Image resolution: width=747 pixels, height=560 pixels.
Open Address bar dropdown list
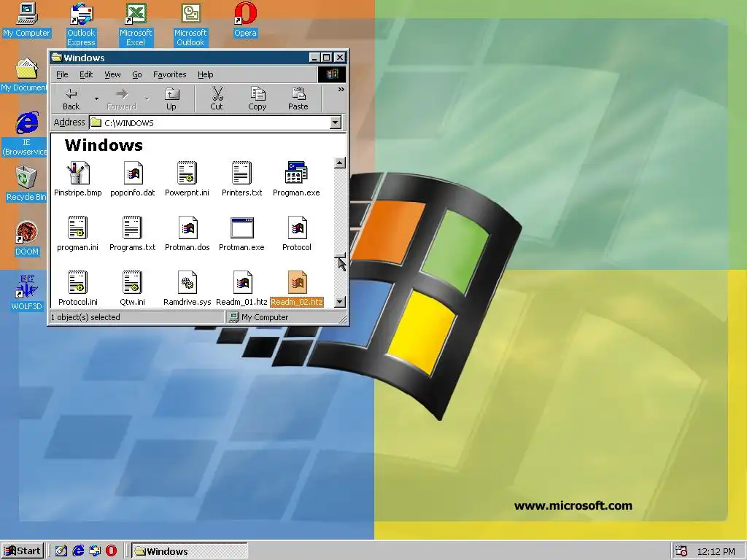tap(336, 122)
